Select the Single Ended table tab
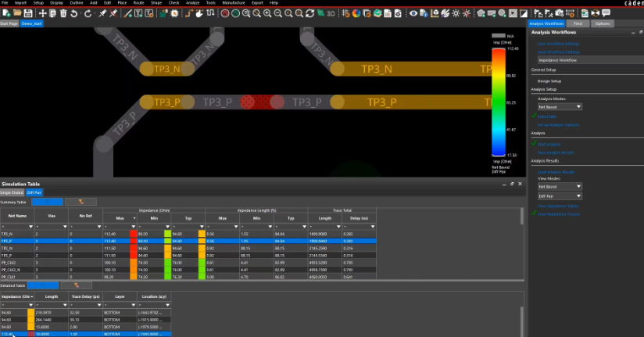Screen dimensions: 644x337 (13, 192)
